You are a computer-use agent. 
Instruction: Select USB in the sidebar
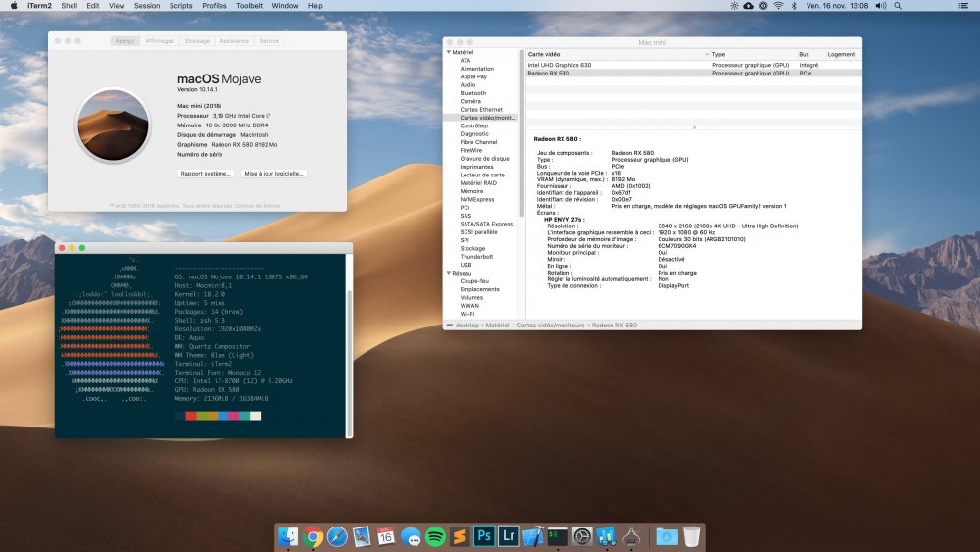tap(465, 265)
